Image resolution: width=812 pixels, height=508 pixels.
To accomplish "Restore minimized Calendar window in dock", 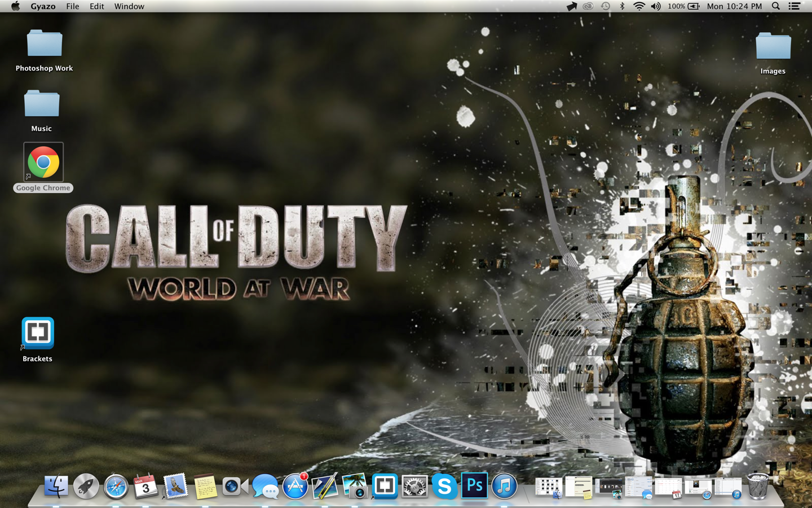I will click(669, 488).
